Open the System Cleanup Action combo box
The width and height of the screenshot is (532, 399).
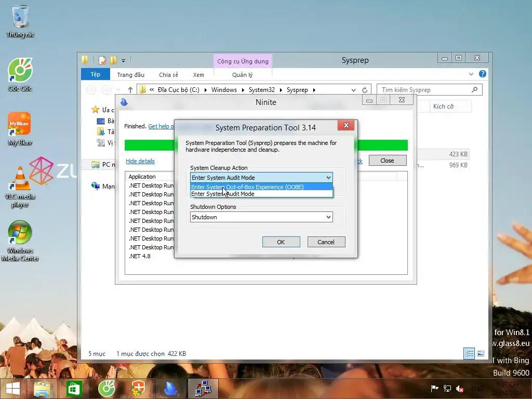pyautogui.click(x=261, y=178)
